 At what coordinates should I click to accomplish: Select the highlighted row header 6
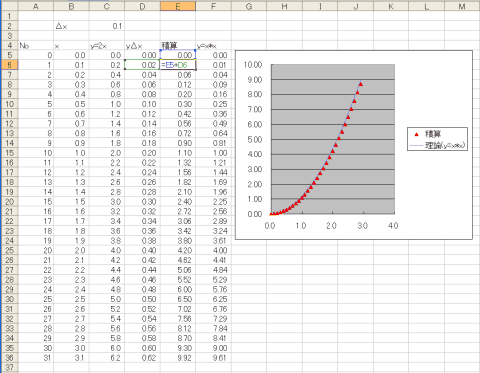pyautogui.click(x=9, y=65)
